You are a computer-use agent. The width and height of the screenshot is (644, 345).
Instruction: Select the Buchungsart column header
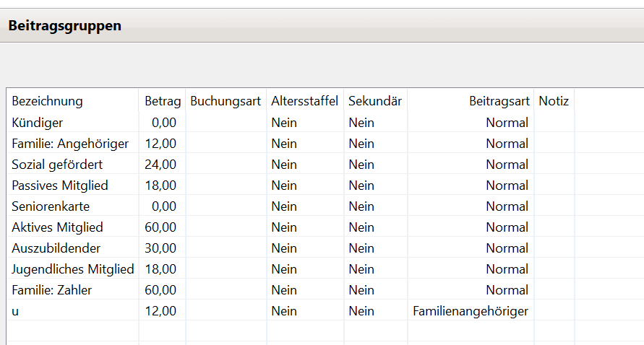click(x=226, y=101)
